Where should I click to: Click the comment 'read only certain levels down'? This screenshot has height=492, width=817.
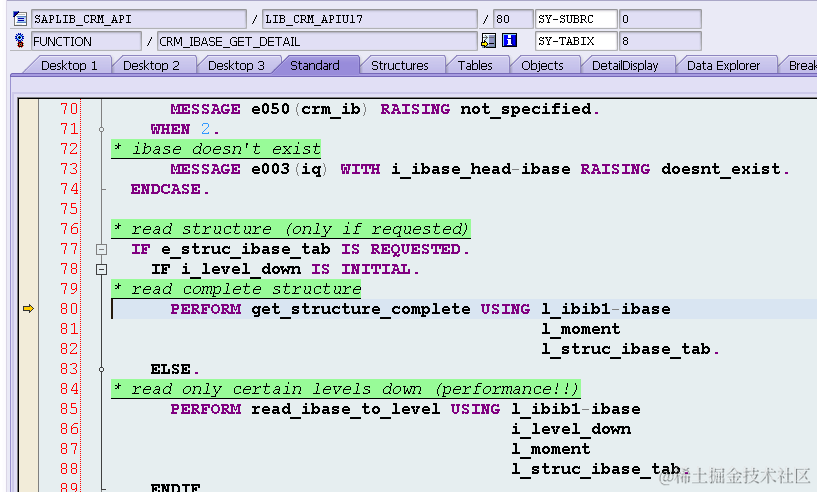coord(346,389)
